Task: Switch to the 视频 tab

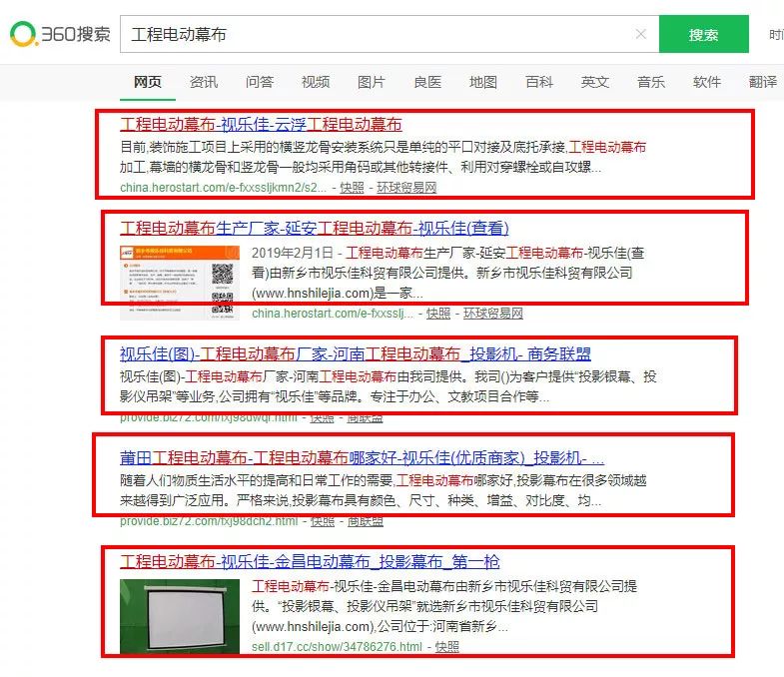Action: pos(316,82)
